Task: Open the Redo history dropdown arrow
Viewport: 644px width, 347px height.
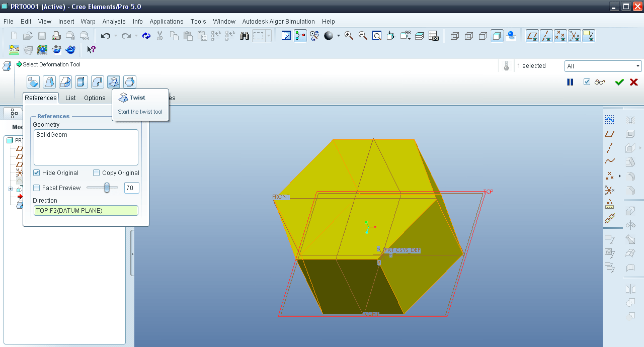Action: click(x=136, y=36)
